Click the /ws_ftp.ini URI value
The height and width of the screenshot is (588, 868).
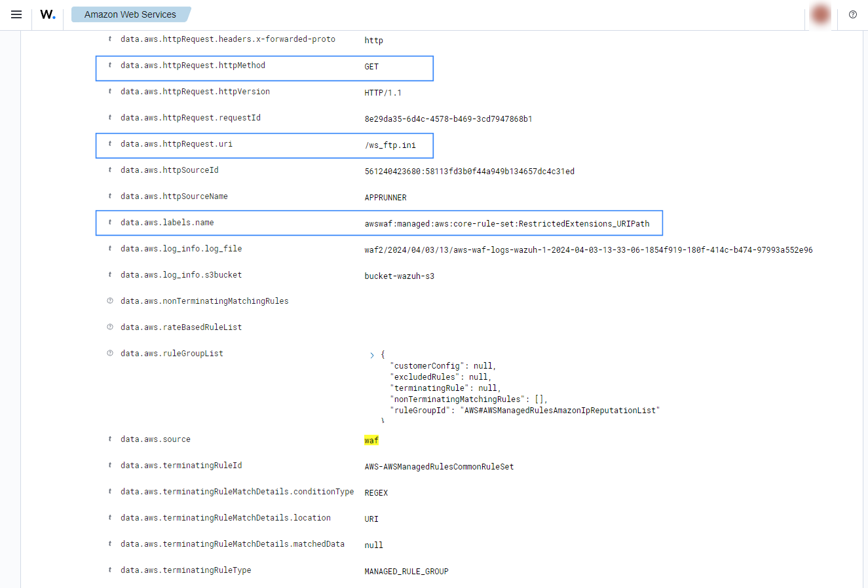[390, 145]
